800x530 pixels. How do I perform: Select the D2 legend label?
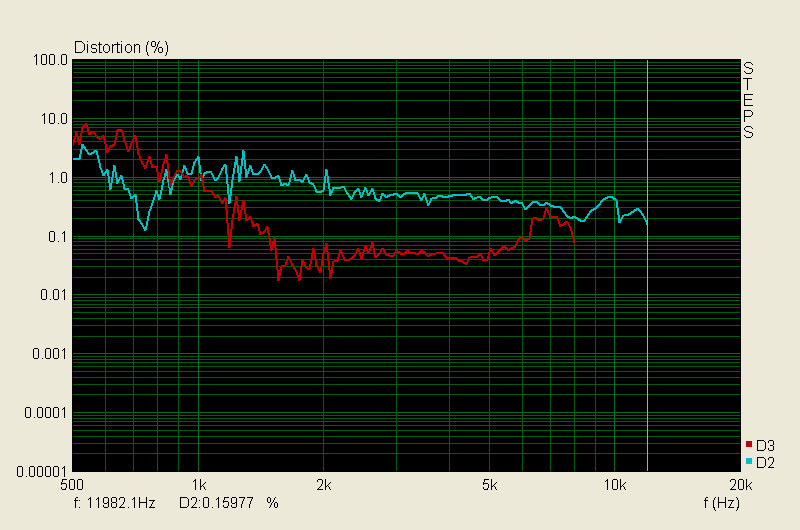(x=765, y=463)
